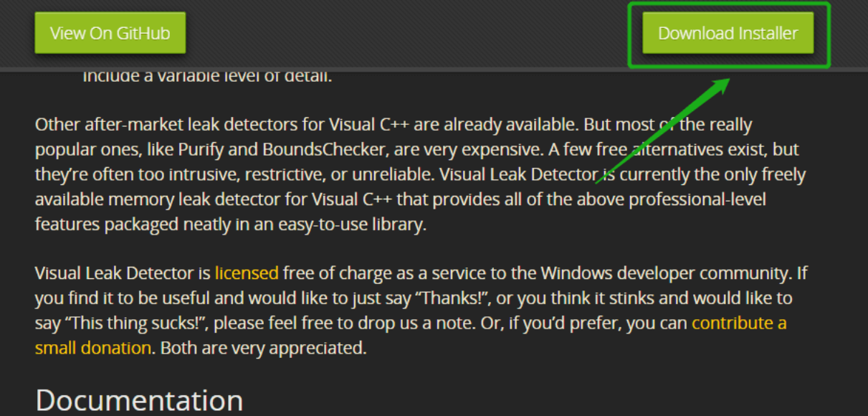Image resolution: width=868 pixels, height=416 pixels.
Task: Click 'Both are very appreciated' sentence
Action: tap(263, 348)
